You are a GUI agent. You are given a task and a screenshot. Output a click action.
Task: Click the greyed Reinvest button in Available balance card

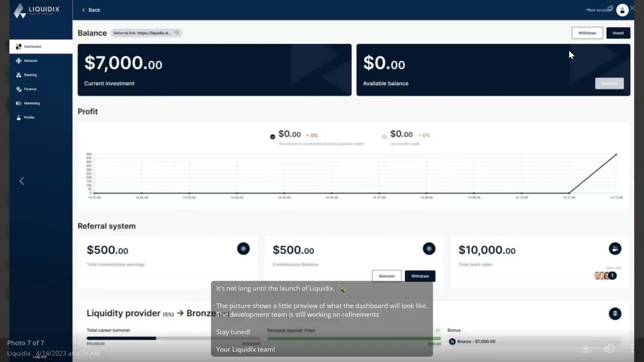pyautogui.click(x=609, y=83)
